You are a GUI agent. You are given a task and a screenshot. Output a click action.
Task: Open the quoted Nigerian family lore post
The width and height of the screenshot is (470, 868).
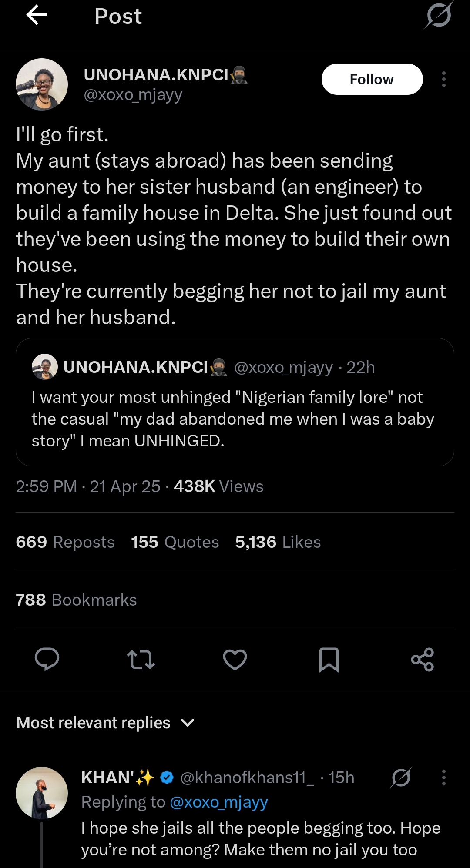point(235,419)
